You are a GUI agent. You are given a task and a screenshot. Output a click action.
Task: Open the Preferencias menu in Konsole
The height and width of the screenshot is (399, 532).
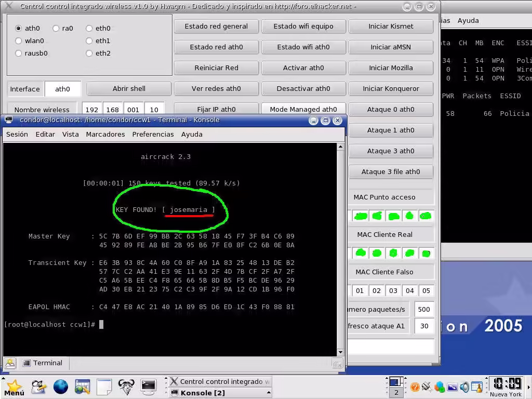coord(153,134)
